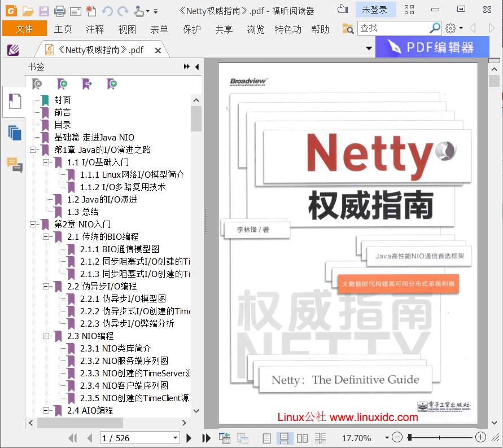This screenshot has height=448, width=503.
Task: Switch to facing pages view mode
Action: coord(302,438)
